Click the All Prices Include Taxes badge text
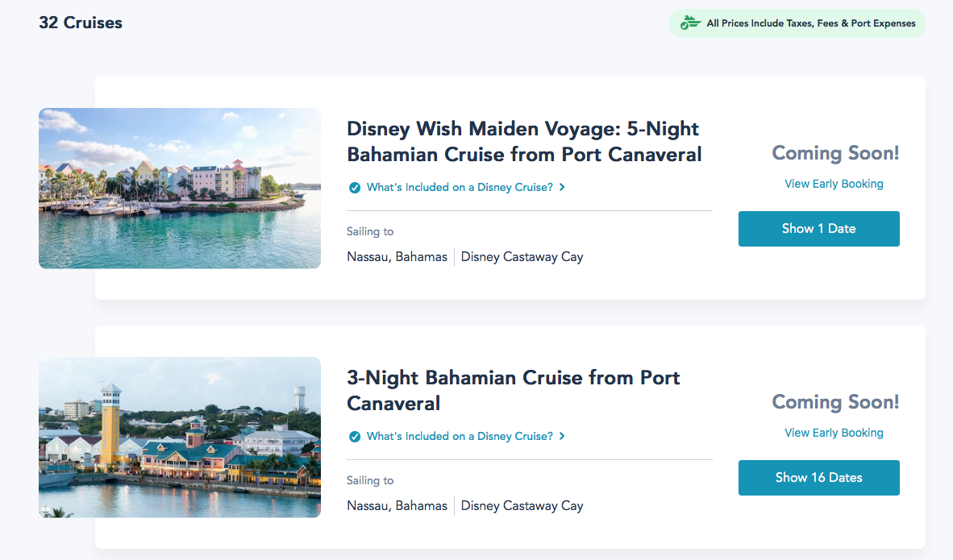The height and width of the screenshot is (560, 953). tap(810, 23)
